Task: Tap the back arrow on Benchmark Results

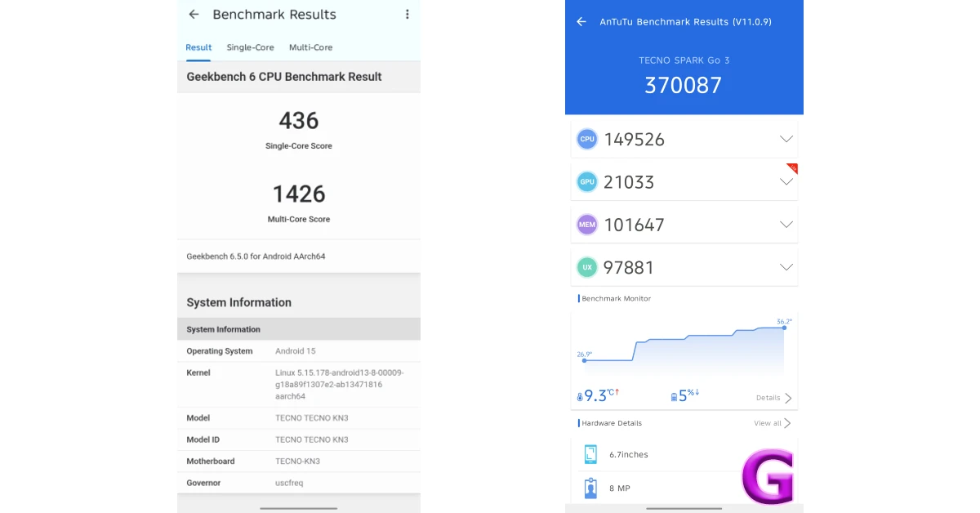Action: click(192, 14)
